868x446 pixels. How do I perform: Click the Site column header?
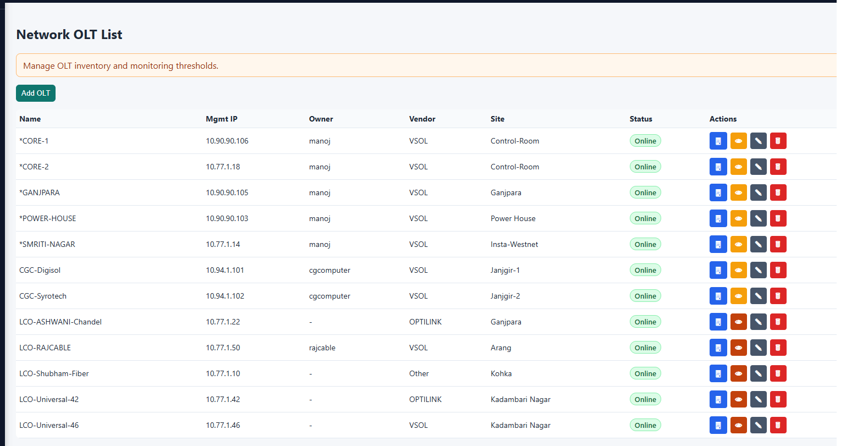(498, 119)
